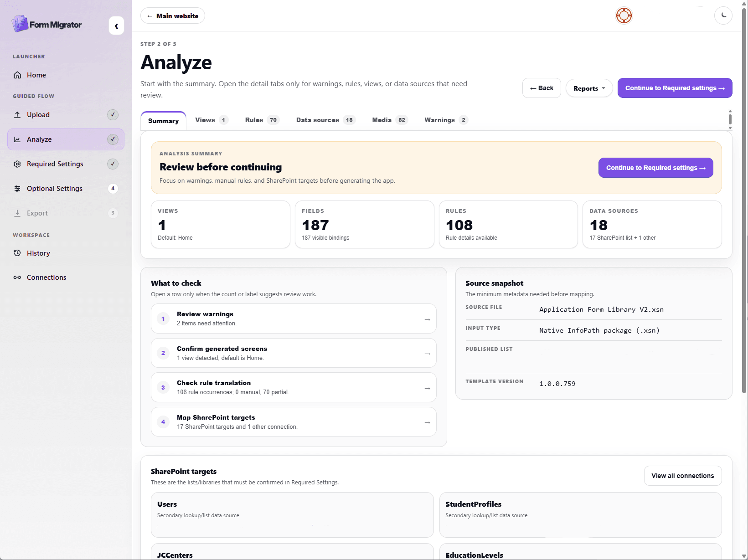Click the Review before continuing heading
Screen dimensions: 748x560
click(x=221, y=167)
